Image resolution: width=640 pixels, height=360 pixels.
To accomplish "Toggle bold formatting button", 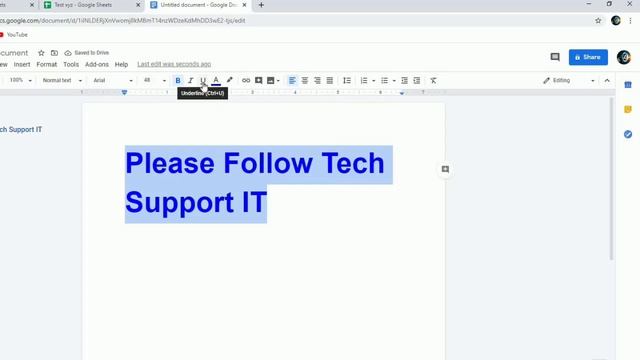I will (178, 80).
